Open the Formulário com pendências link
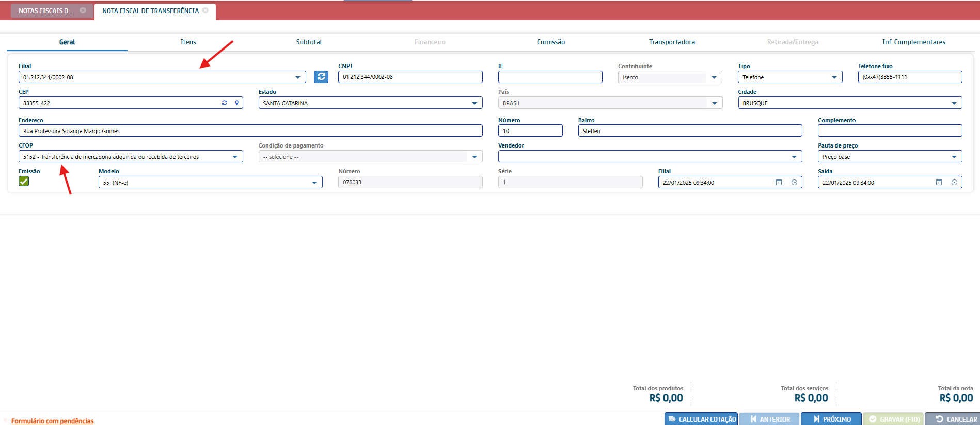 (53, 421)
